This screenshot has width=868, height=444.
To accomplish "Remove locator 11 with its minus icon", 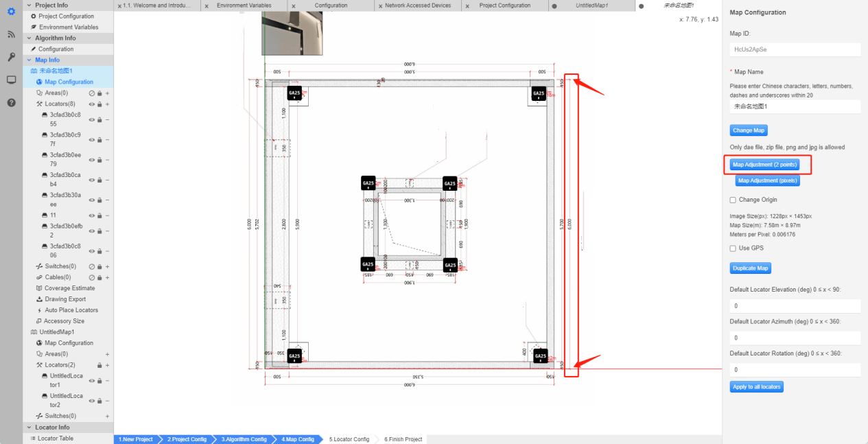I will [x=108, y=215].
